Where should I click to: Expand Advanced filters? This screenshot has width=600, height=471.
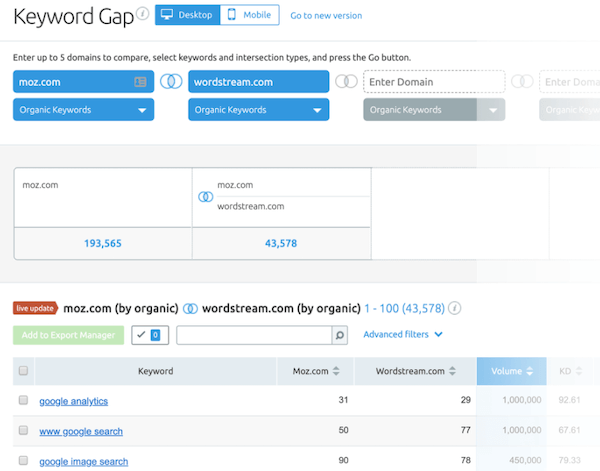[402, 335]
